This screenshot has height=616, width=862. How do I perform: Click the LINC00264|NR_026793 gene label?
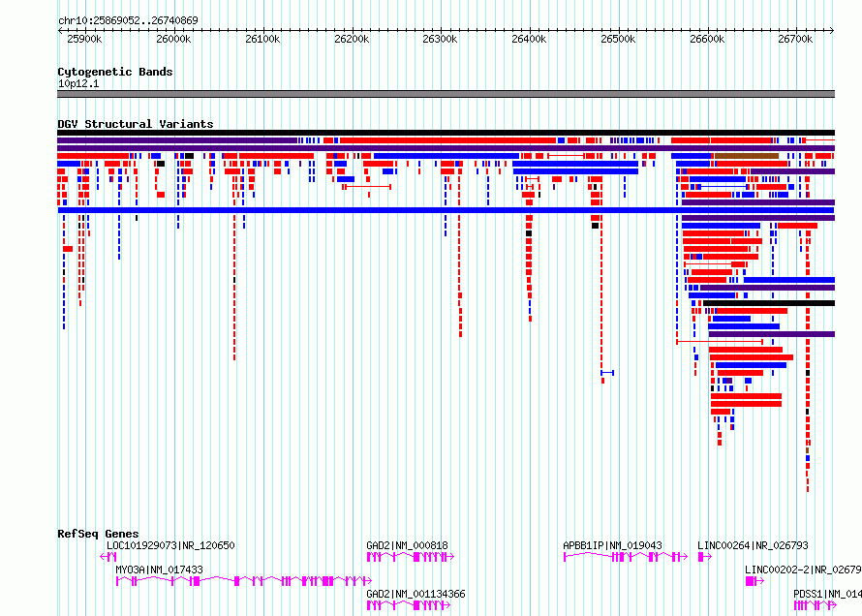pyautogui.click(x=753, y=545)
